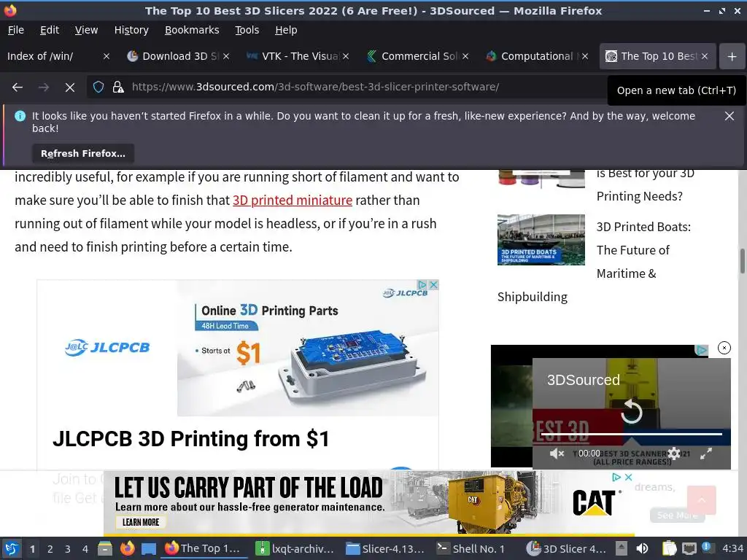Screen dimensions: 747x560
Task: Open volume control in system tray
Action: click(642, 548)
